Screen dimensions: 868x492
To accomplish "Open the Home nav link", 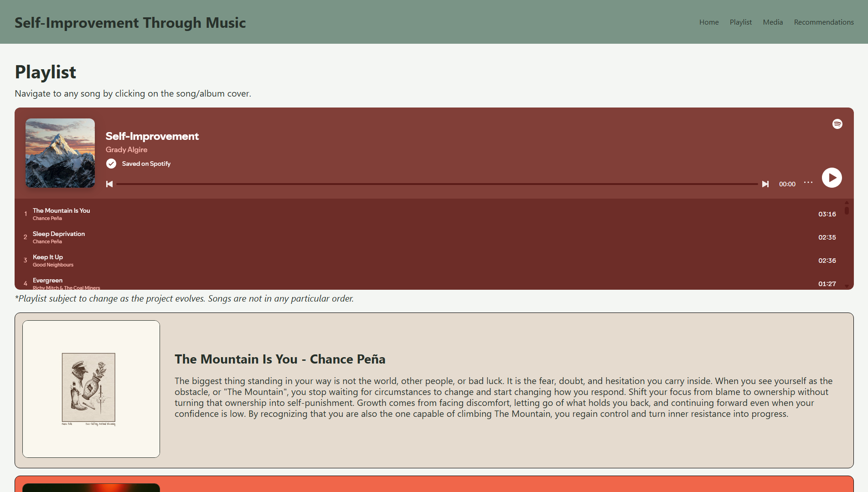I will (709, 22).
